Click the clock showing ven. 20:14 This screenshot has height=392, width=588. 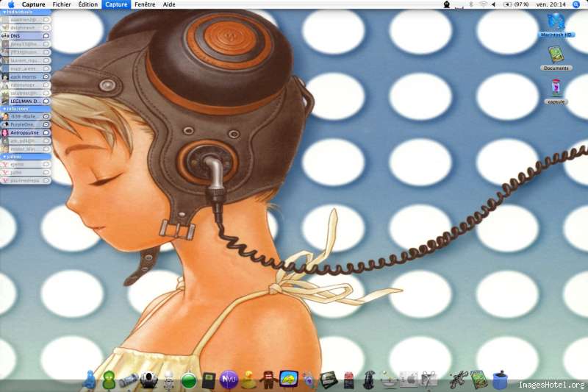[x=551, y=4]
